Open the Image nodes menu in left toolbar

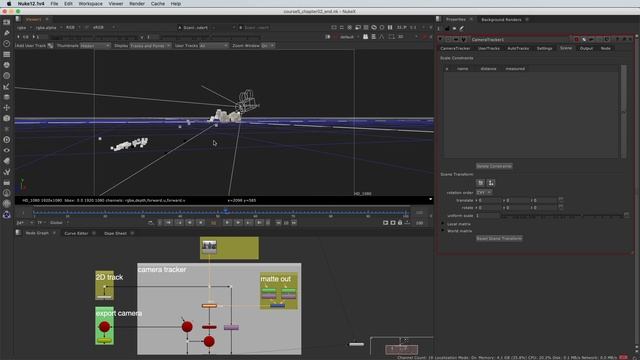click(7, 22)
